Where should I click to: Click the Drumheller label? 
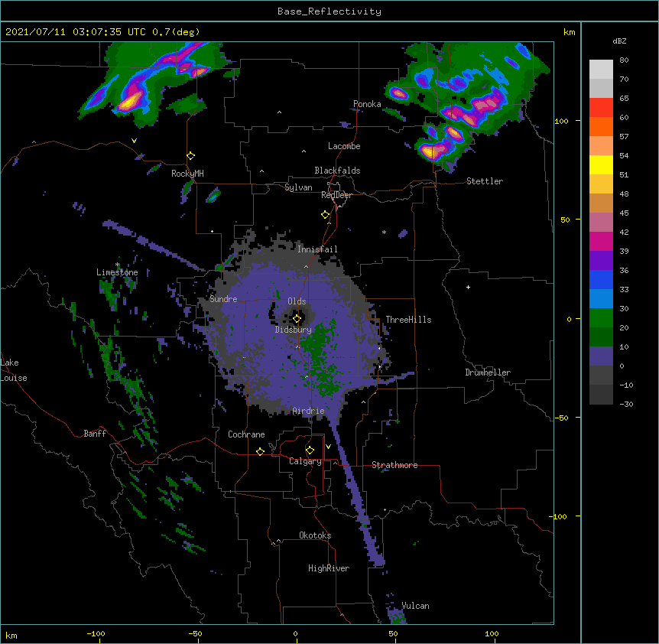(x=488, y=372)
